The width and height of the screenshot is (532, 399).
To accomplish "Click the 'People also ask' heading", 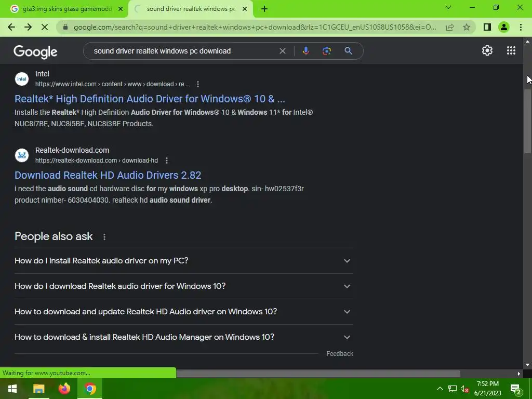I will [54, 236].
